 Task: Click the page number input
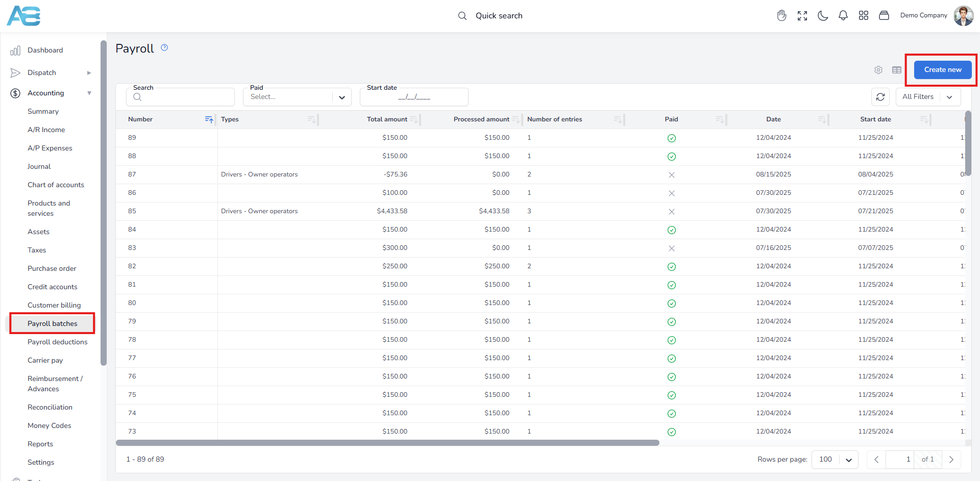[x=900, y=460]
